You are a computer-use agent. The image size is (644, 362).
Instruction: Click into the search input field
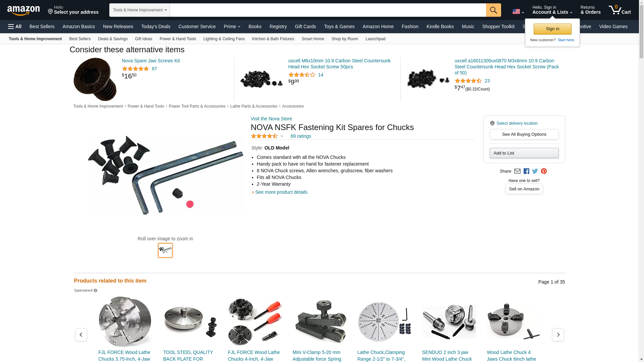pyautogui.click(x=328, y=10)
